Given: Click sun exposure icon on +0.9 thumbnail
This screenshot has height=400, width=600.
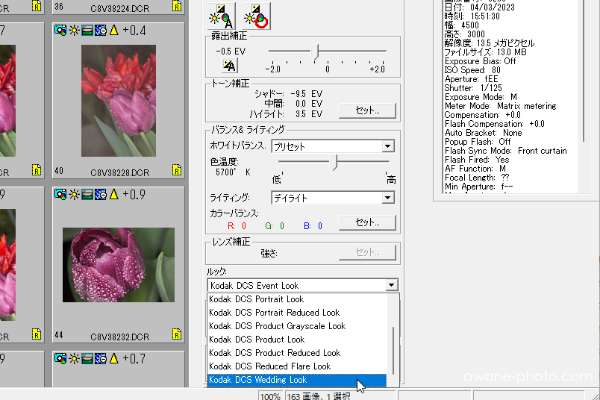Looking at the screenshot, I should click(x=74, y=194).
